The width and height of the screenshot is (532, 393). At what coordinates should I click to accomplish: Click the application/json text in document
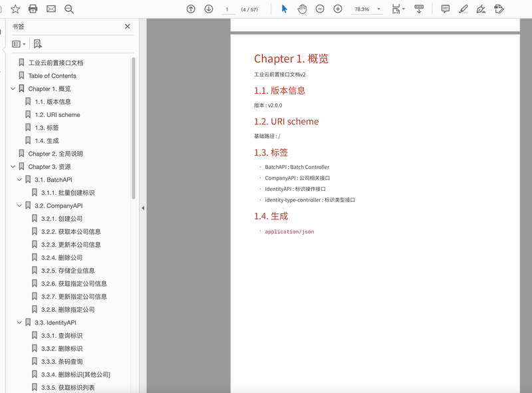click(289, 231)
